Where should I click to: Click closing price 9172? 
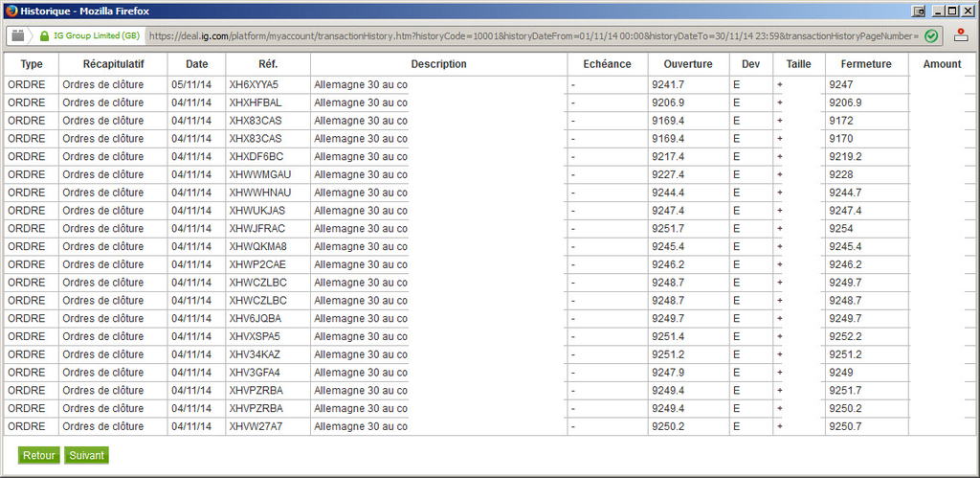840,121
